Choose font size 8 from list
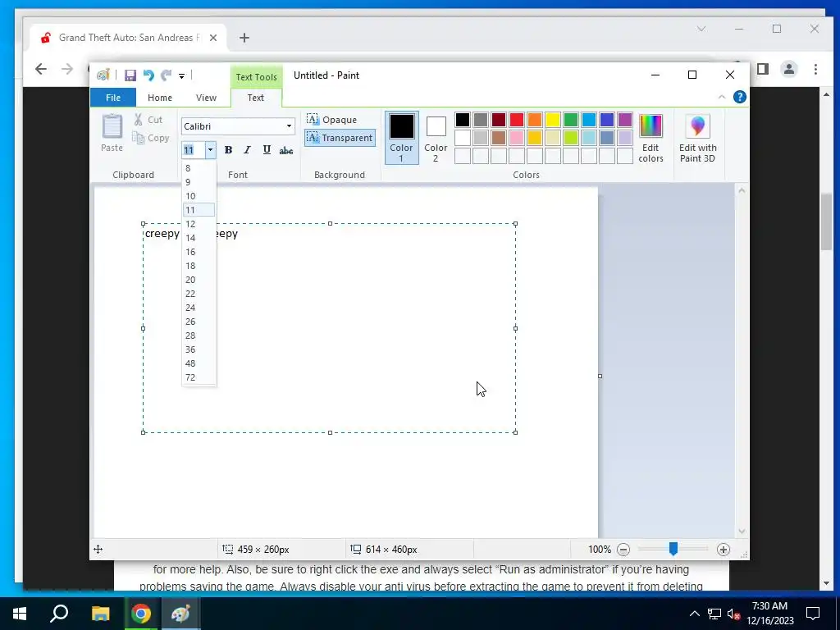The width and height of the screenshot is (840, 630). point(199,168)
